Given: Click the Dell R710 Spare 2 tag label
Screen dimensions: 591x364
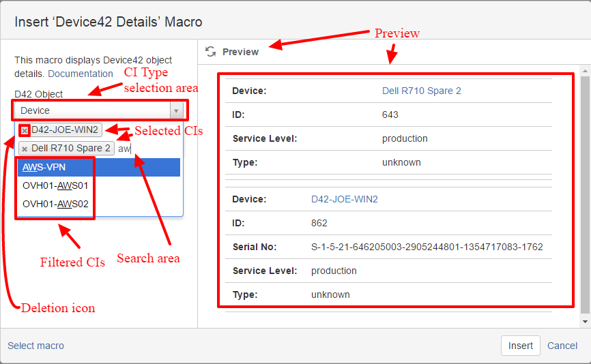Looking at the screenshot, I should pos(71,149).
